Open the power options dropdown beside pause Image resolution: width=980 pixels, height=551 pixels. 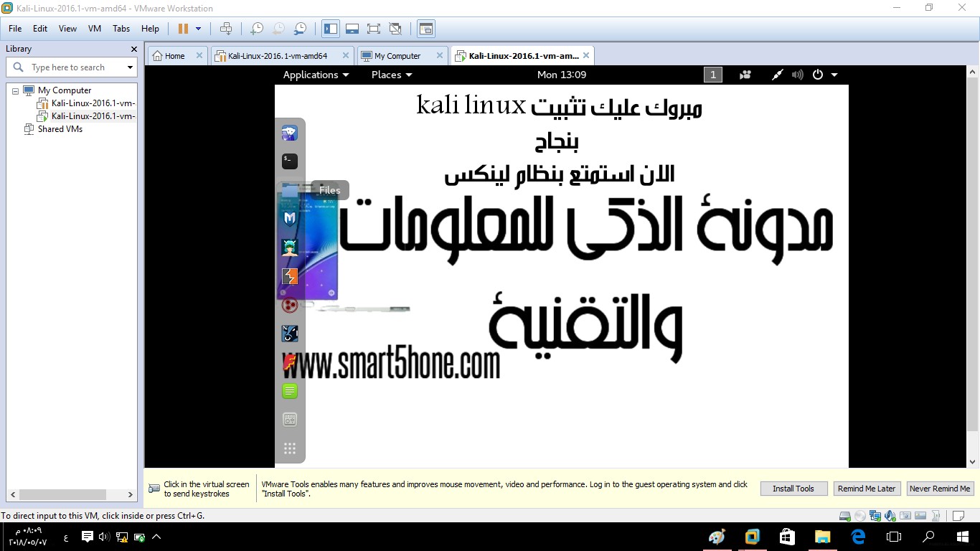point(199,29)
